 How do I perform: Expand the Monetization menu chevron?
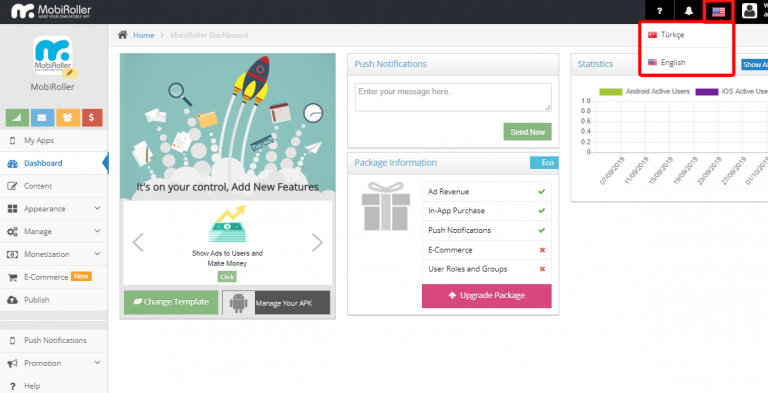97,254
